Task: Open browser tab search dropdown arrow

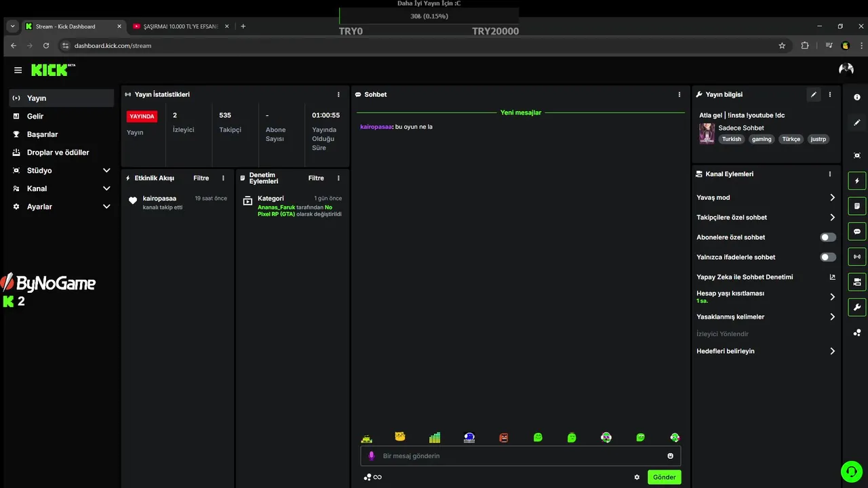Action: [x=12, y=26]
